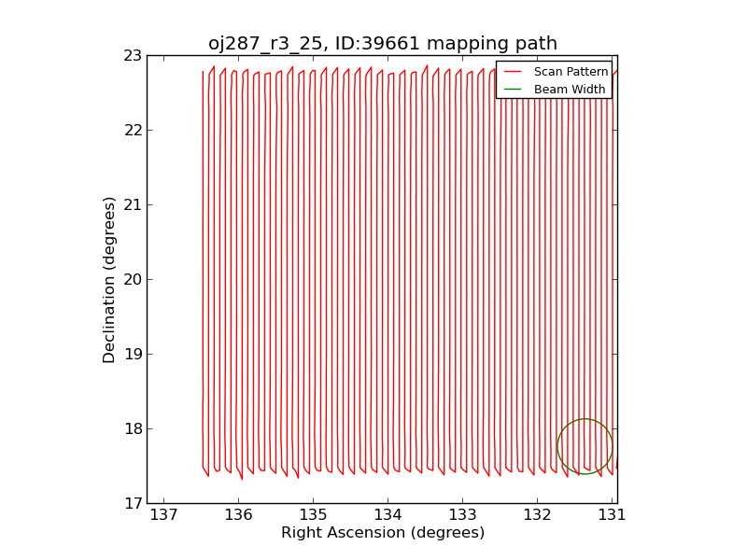The width and height of the screenshot is (747, 560).
Task: Click the x-axis tick label 137
Action: 163,514
